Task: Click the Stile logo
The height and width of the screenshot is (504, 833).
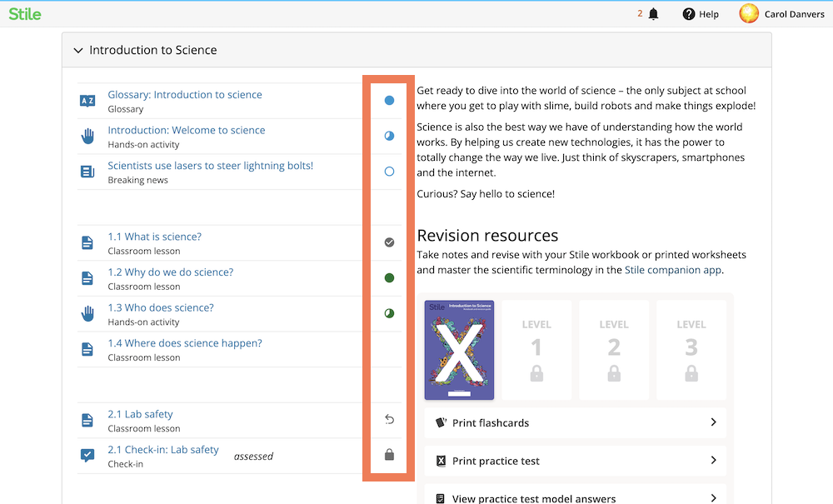Action: [x=24, y=14]
